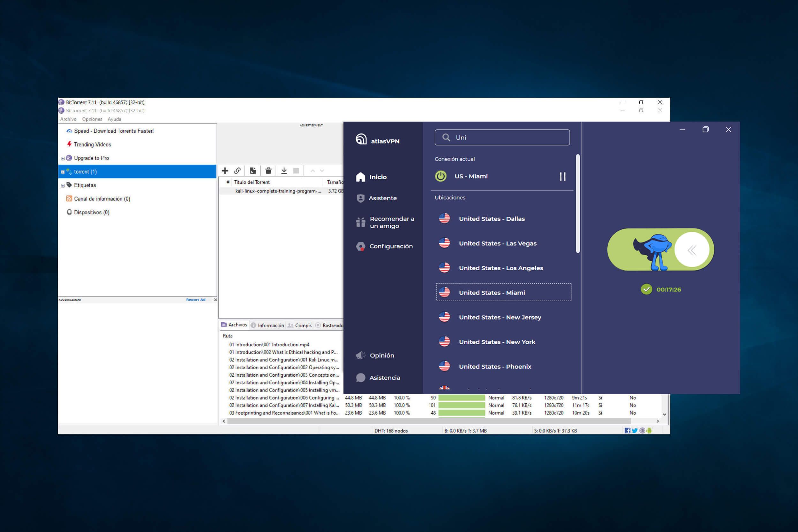Select United States - Dallas location
798x532 pixels.
pos(504,219)
